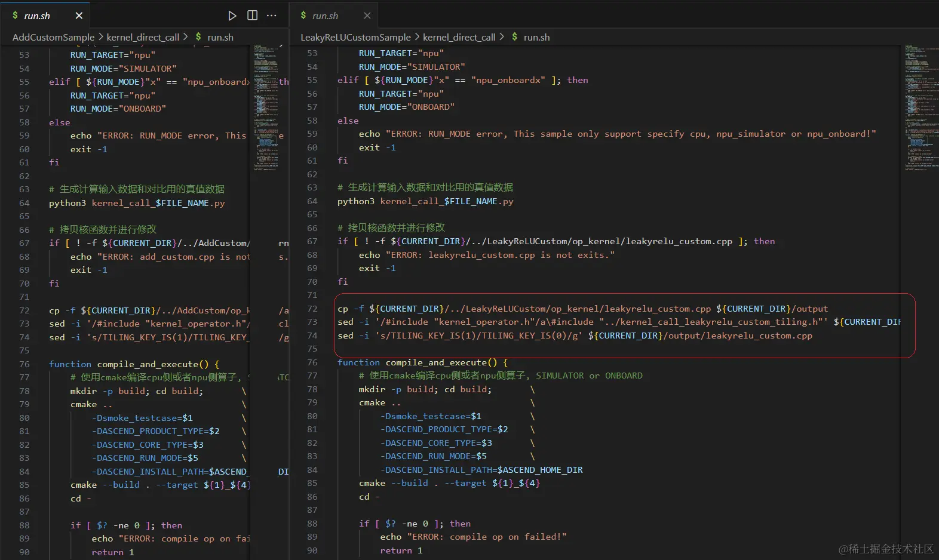Click 'leakyrelu_custom.cpp is not exits' echo line
939x560 pixels.
(x=486, y=255)
